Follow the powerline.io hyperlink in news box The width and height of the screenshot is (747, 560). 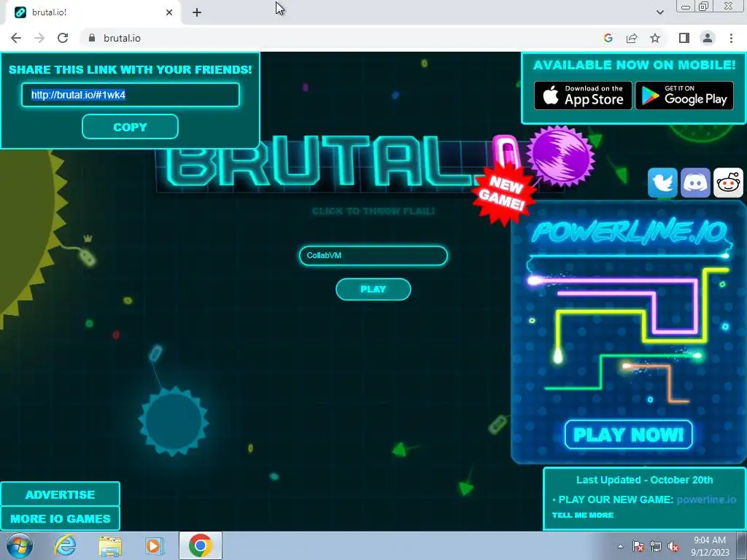click(706, 499)
